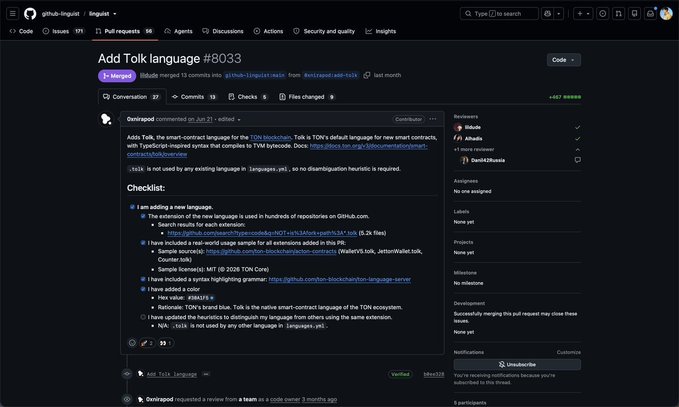Toggle 'updated the heuristics' unchecked checkbox
The height and width of the screenshot is (407, 679).
143,317
